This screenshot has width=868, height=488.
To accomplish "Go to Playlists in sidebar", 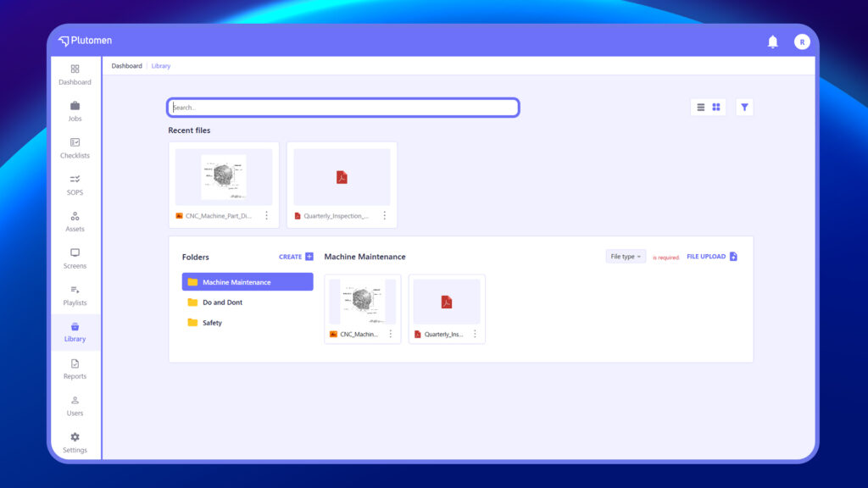I will click(x=75, y=296).
